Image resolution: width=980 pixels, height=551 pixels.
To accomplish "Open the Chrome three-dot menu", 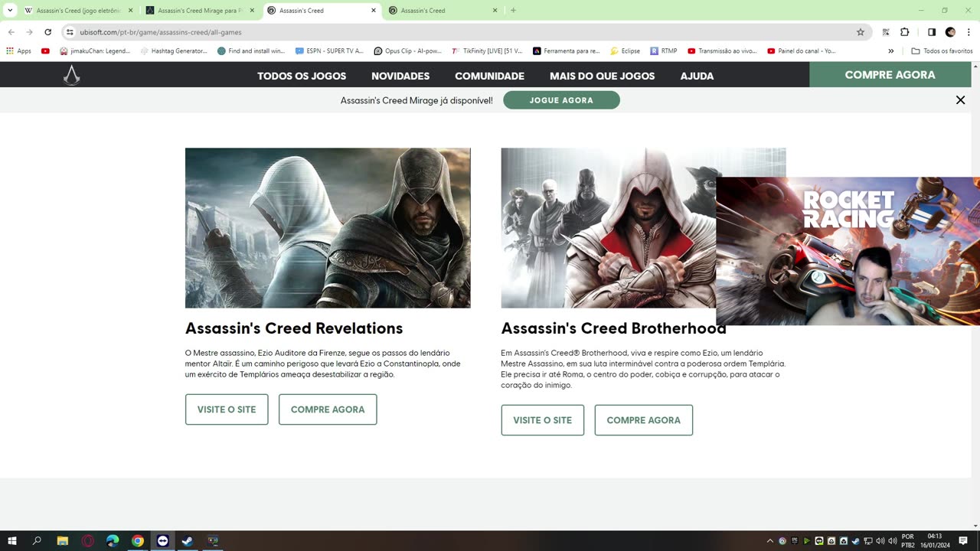I will 969,32.
